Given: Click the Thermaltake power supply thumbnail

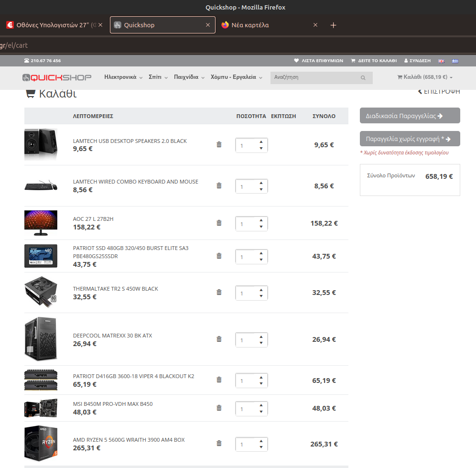Looking at the screenshot, I should [41, 292].
